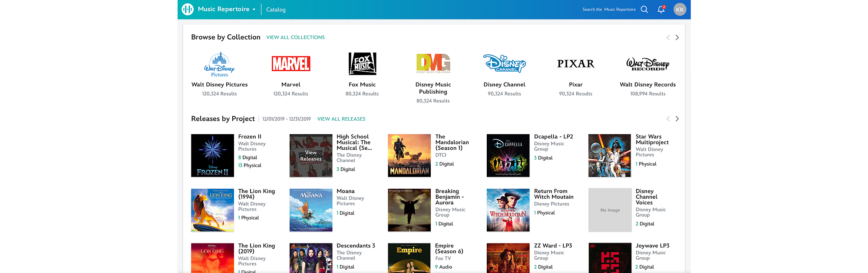This screenshot has height=273, width=868.
Task: Click the Joywave LP3 title
Action: point(653,246)
